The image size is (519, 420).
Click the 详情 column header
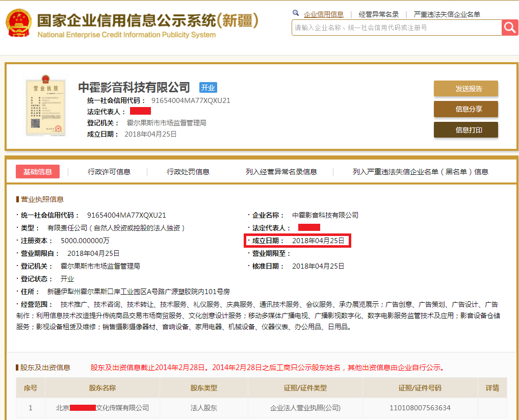tap(492, 388)
